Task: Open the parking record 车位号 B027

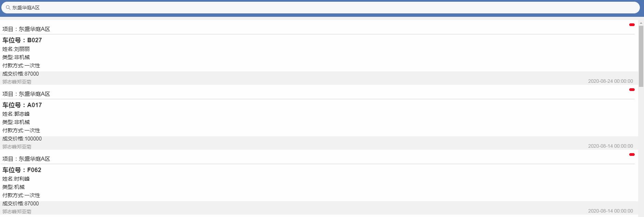Action: 22,40
